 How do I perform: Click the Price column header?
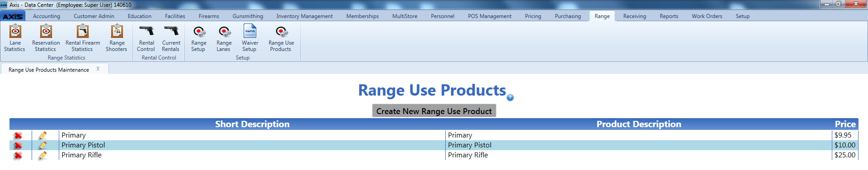point(845,124)
